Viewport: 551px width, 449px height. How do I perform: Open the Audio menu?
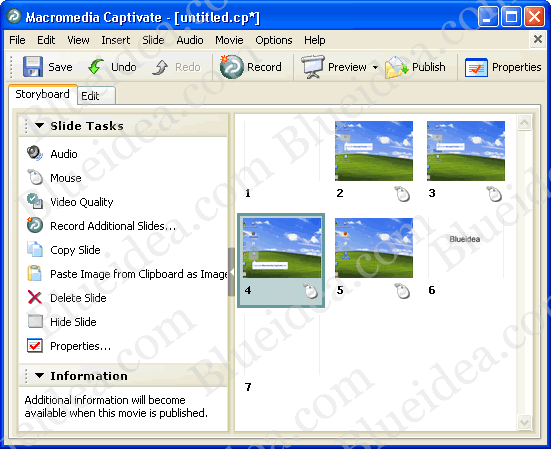coord(190,40)
